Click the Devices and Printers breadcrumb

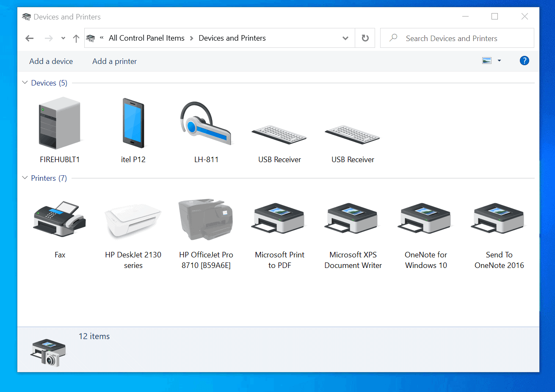[x=232, y=38]
